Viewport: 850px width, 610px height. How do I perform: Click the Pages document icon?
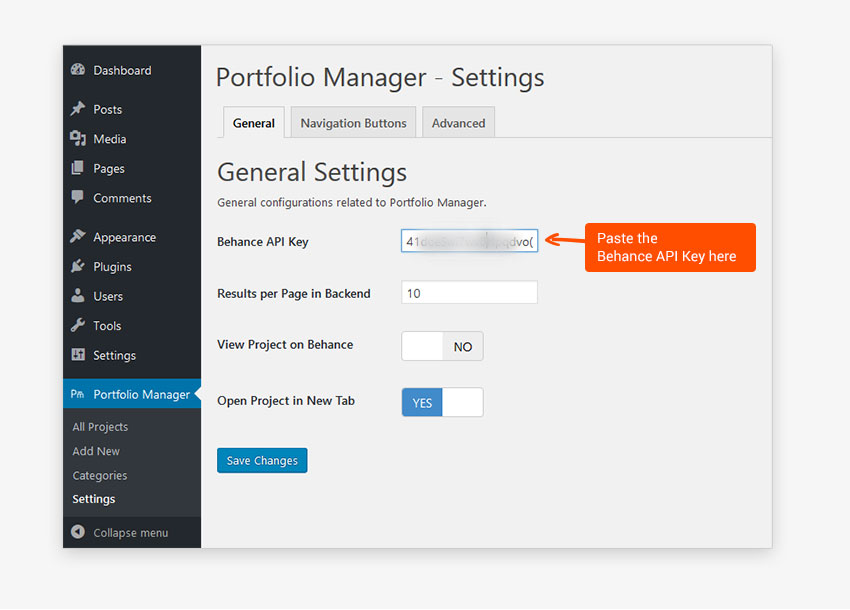78,169
